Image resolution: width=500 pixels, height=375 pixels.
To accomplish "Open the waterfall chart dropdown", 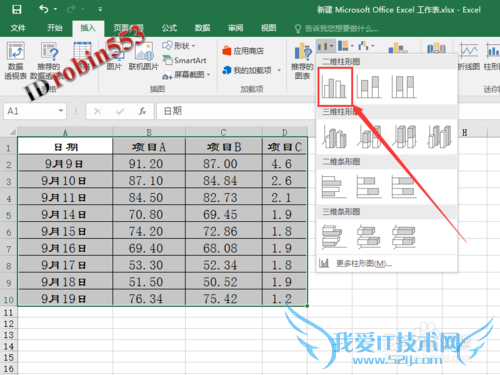I will click(x=366, y=46).
